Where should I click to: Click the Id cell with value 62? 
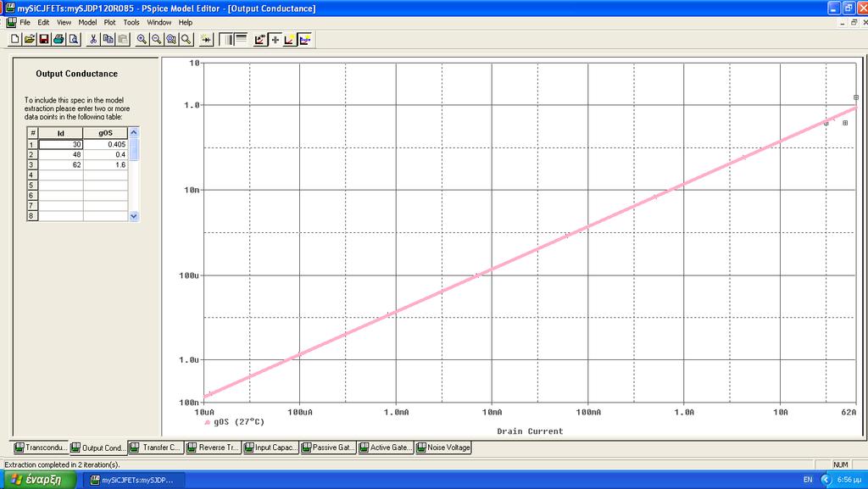tap(60, 165)
